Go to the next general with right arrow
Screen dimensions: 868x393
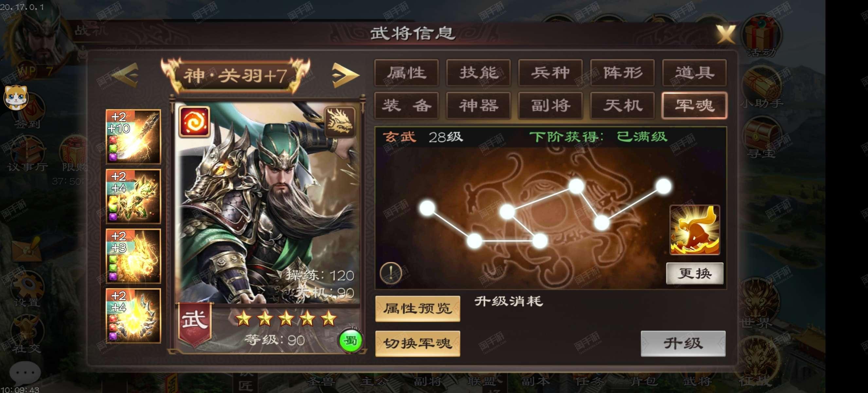(344, 75)
